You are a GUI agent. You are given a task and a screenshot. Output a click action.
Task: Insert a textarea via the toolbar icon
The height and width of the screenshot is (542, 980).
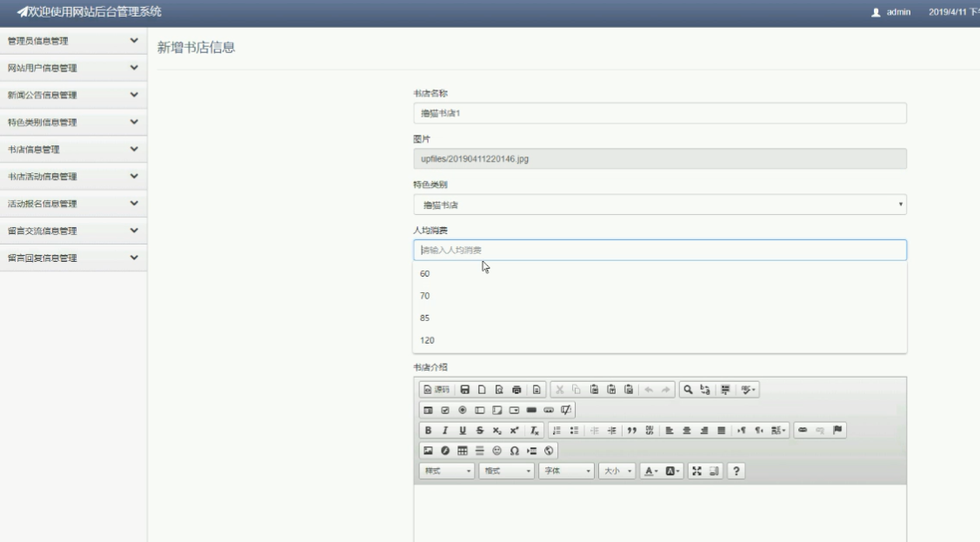pyautogui.click(x=497, y=410)
